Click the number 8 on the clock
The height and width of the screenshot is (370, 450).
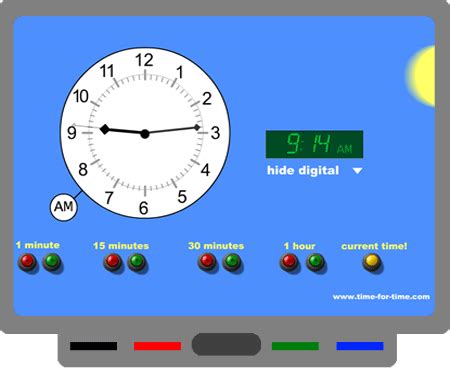click(x=83, y=169)
